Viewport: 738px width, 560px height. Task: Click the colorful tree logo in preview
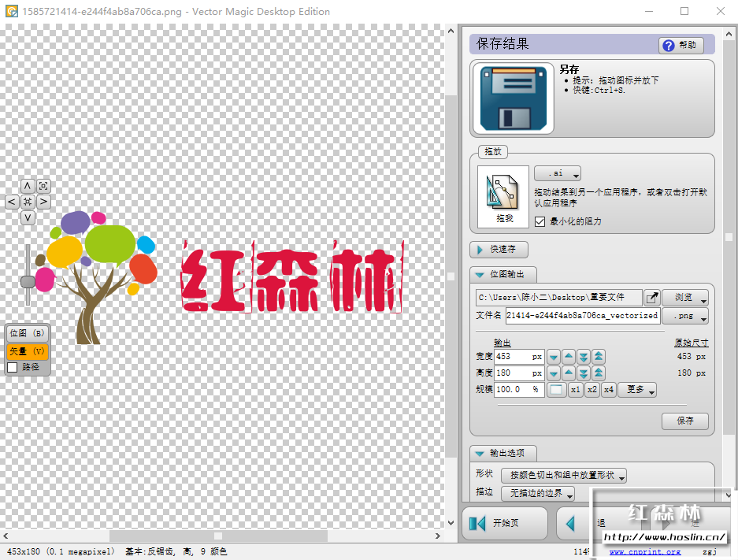pyautogui.click(x=97, y=276)
